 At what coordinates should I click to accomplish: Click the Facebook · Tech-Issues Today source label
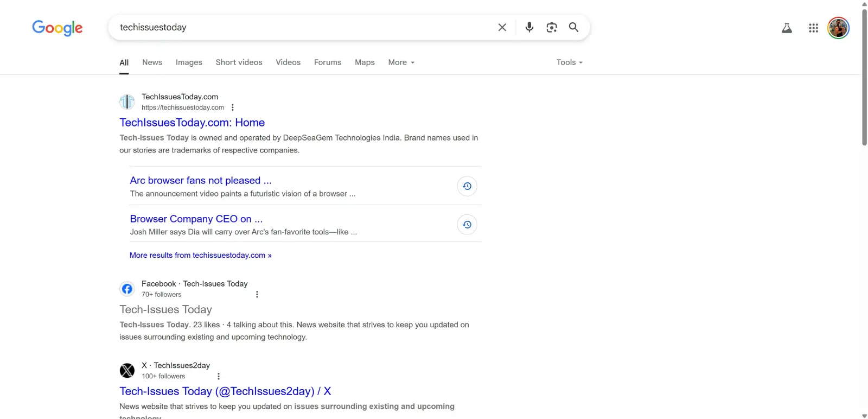tap(195, 284)
